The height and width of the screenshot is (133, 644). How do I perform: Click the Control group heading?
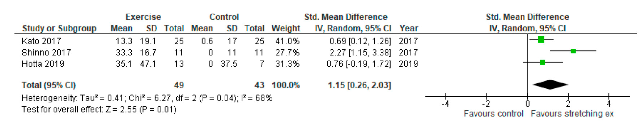tap(224, 17)
